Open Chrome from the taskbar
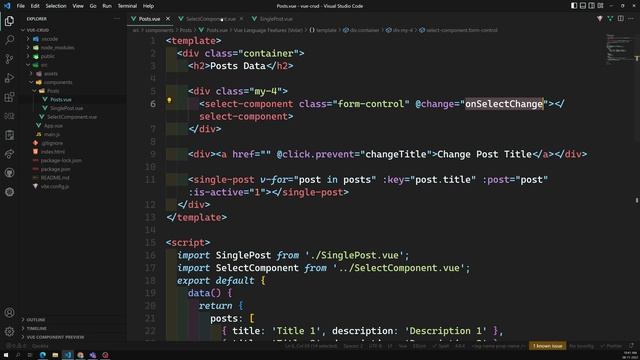640x360 pixels. [80, 355]
